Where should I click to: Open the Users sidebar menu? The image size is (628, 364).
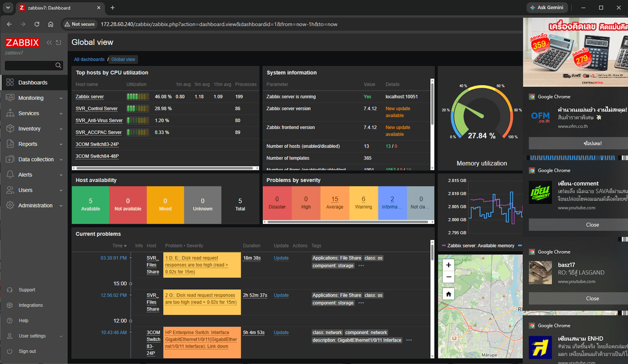tap(33, 190)
